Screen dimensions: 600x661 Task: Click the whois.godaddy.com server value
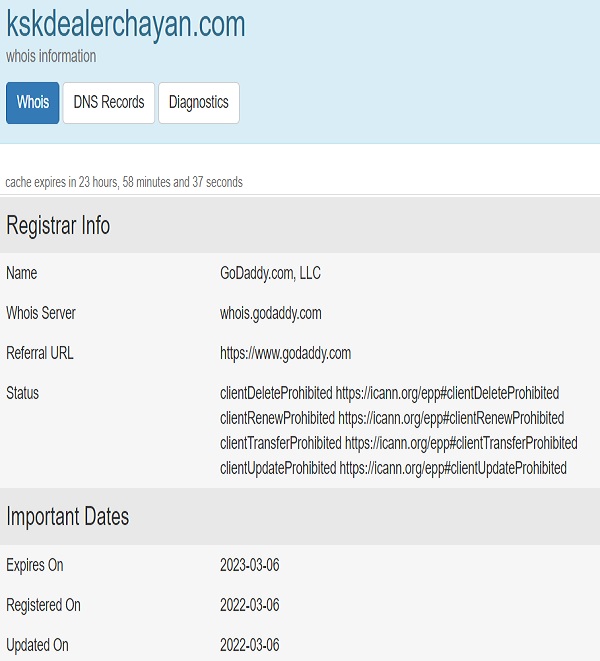pos(271,313)
